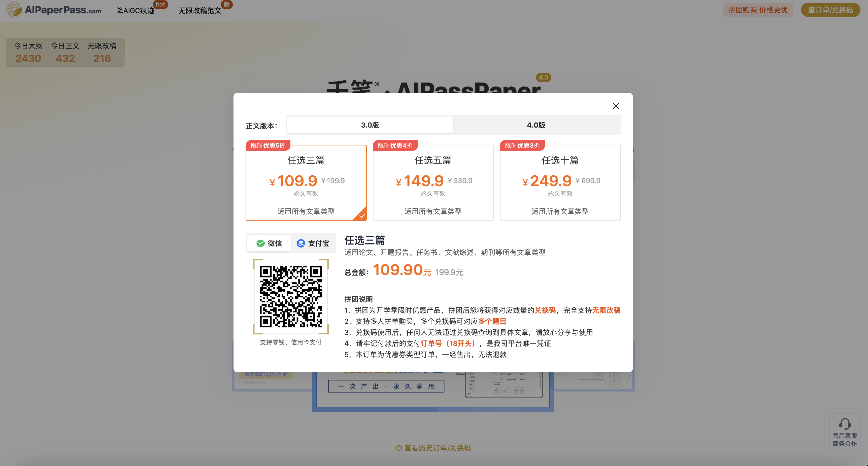Click the hot badge on 降AIGC痕迹
This screenshot has height=466, width=868.
coord(160,5)
